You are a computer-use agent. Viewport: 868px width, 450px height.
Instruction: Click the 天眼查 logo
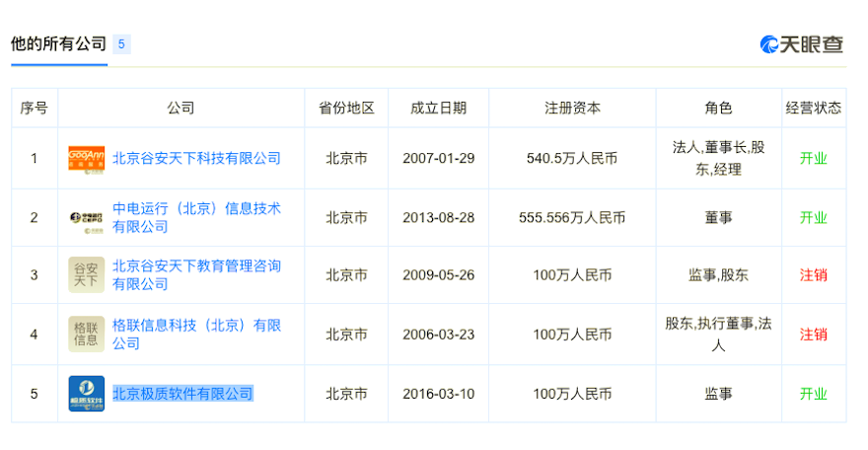[802, 44]
